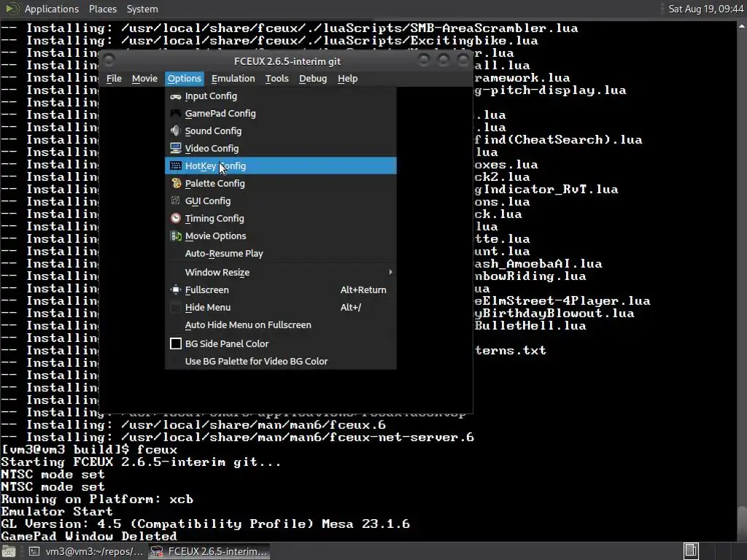This screenshot has width=747, height=560.
Task: Choose Hide Menu Alt+/ entry
Action: pos(281,307)
